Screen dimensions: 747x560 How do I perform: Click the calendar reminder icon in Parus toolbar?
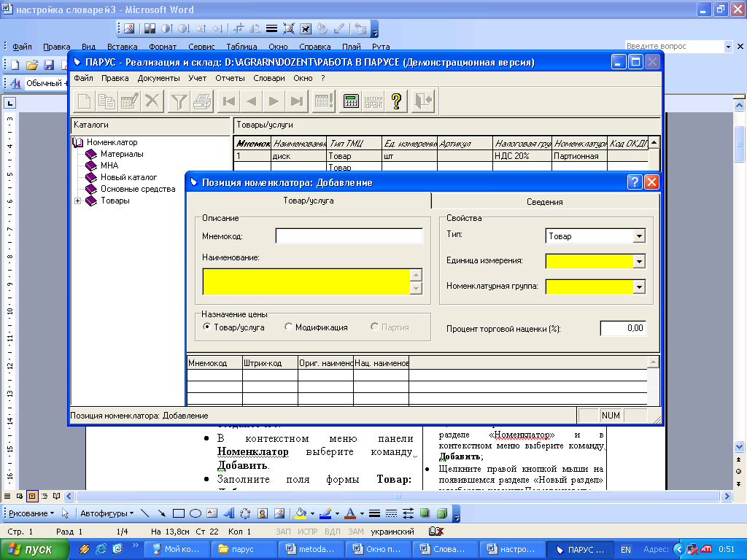(x=324, y=101)
